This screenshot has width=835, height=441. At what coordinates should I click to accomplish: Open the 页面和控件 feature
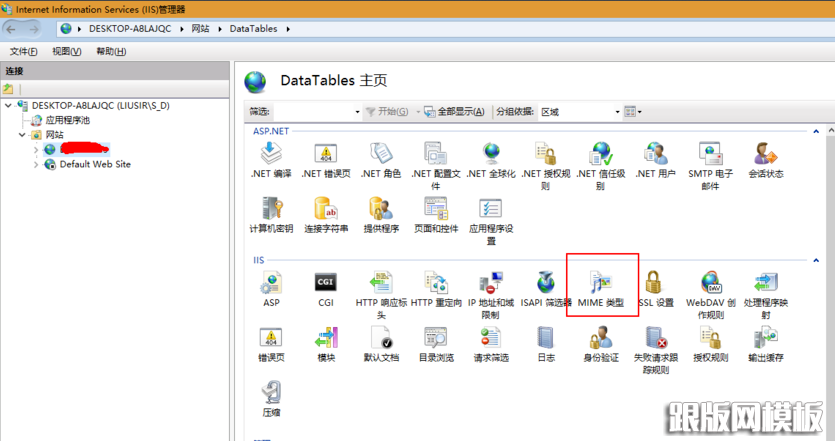436,215
